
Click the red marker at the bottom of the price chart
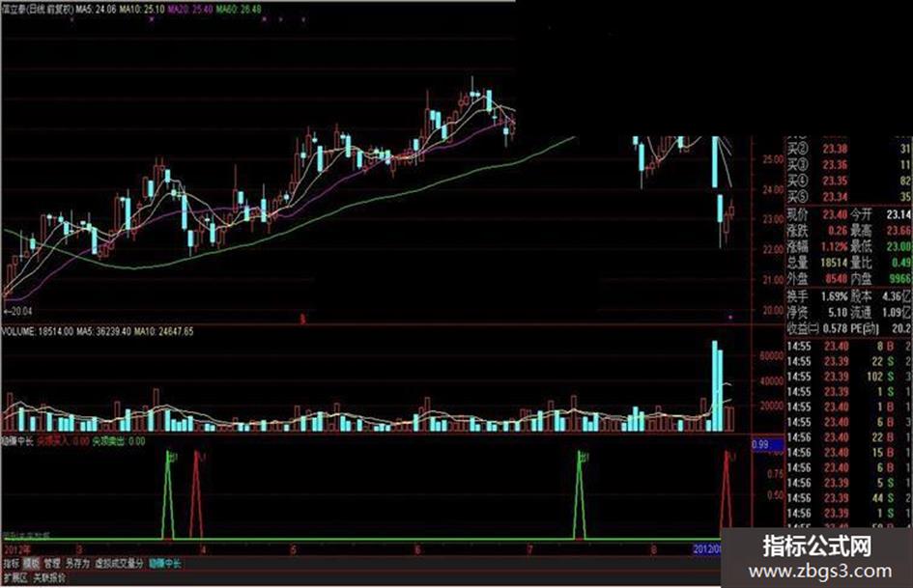[302, 319]
